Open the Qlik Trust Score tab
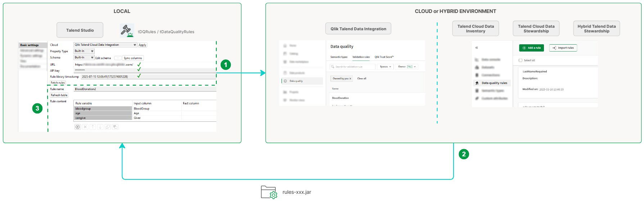 point(384,57)
